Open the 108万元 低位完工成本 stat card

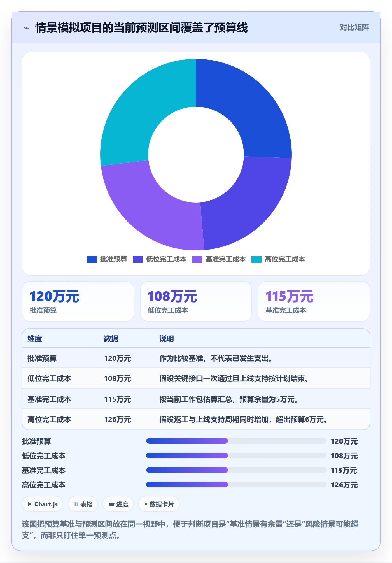coord(196,301)
